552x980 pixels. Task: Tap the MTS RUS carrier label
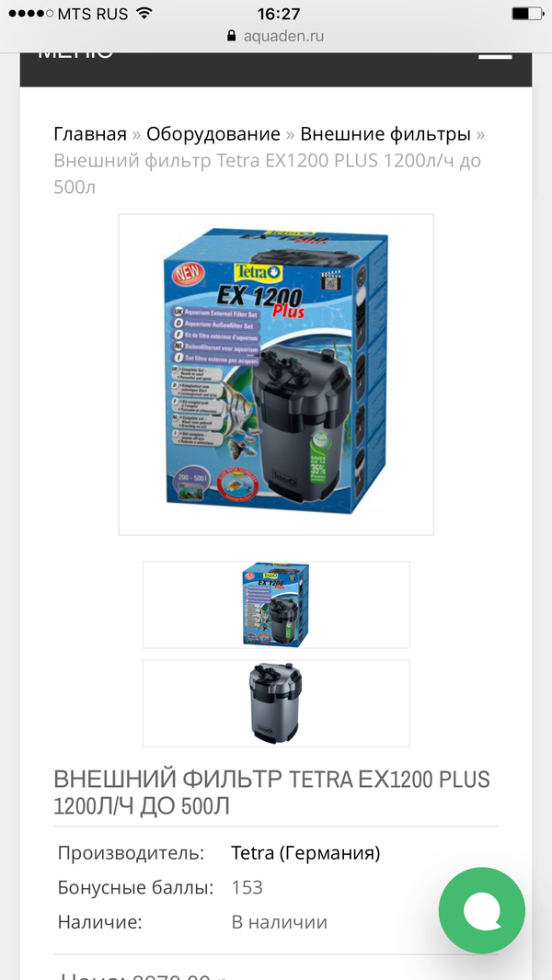93,14
